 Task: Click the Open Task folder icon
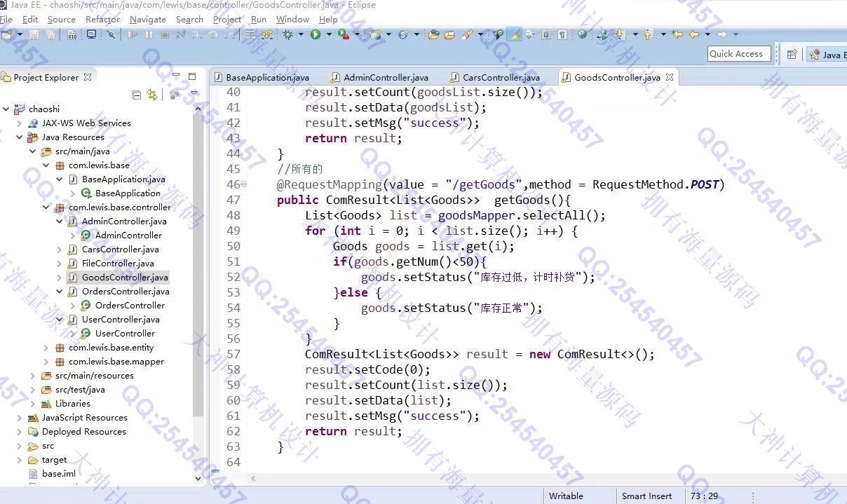click(x=449, y=34)
